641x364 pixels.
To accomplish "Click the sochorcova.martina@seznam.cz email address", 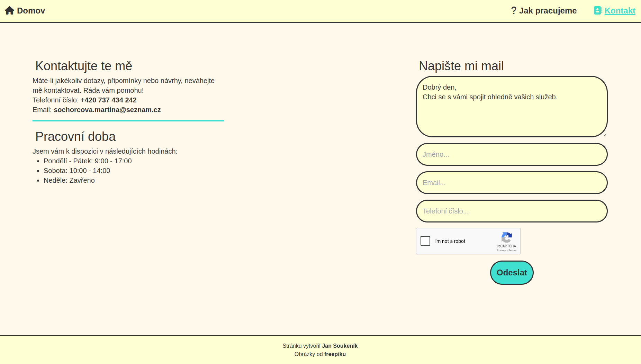I will [x=107, y=110].
